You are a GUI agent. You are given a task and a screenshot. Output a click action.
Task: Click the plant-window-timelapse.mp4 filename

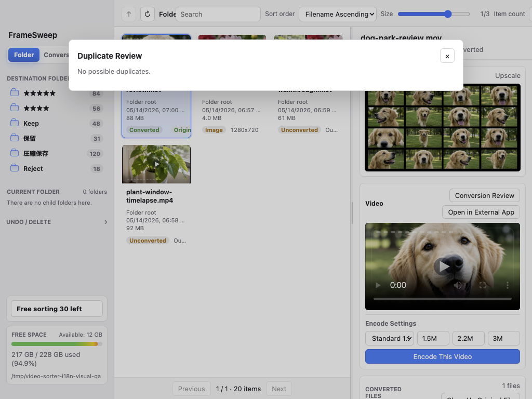tap(150, 196)
